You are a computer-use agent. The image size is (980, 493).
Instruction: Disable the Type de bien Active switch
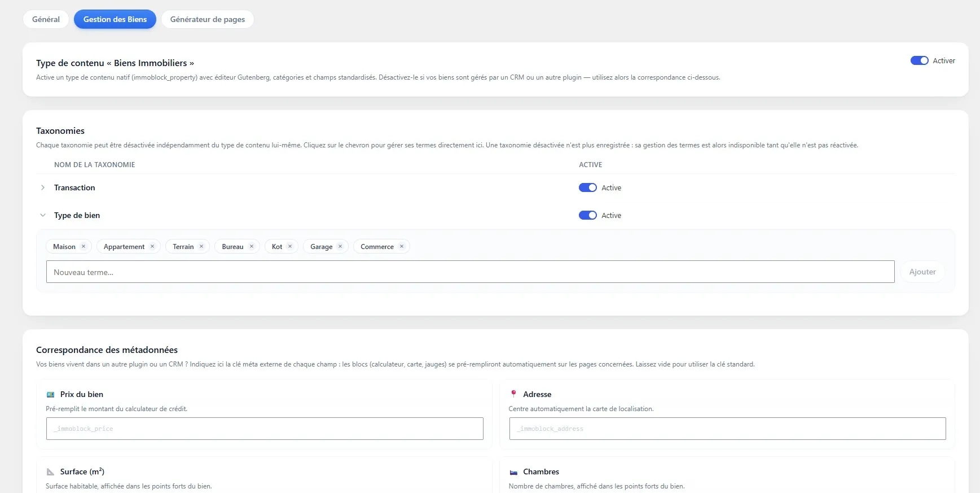click(587, 215)
